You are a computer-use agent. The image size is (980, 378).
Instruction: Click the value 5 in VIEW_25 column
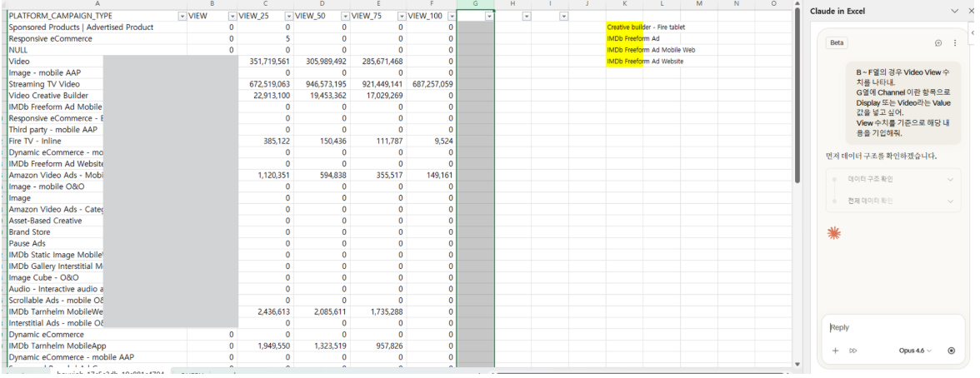(x=266, y=39)
